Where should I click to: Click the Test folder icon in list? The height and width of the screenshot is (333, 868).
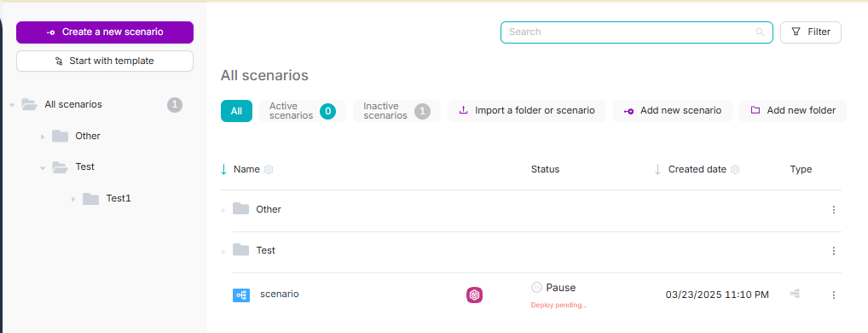240,250
